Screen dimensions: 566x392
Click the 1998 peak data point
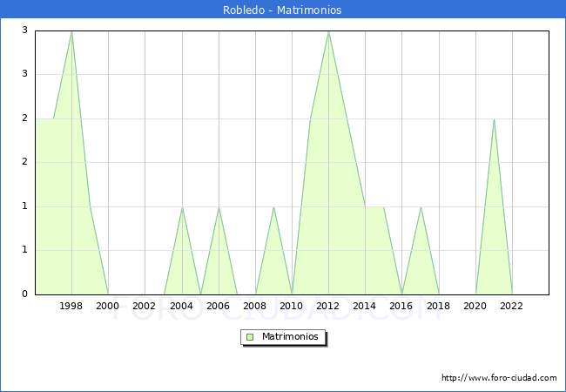click(x=71, y=31)
